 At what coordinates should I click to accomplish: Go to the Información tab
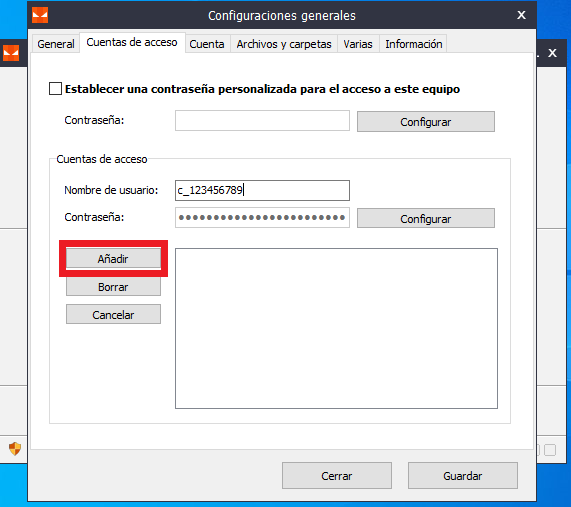414,44
